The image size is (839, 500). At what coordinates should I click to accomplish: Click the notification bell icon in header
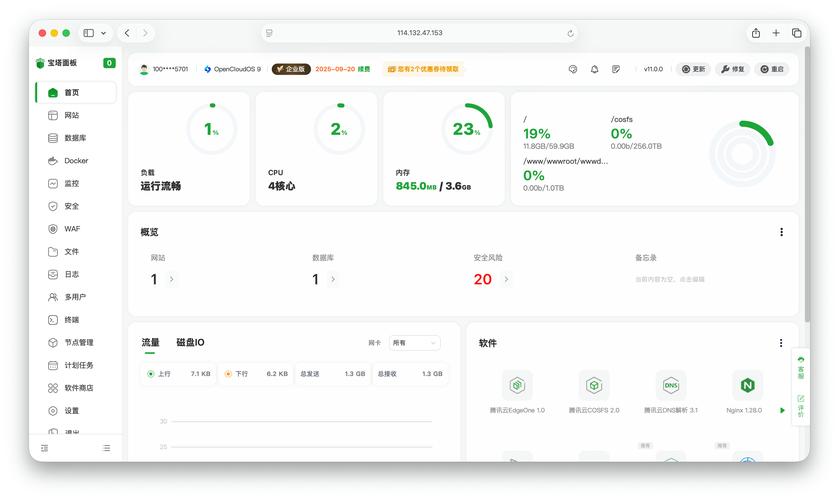(x=594, y=69)
